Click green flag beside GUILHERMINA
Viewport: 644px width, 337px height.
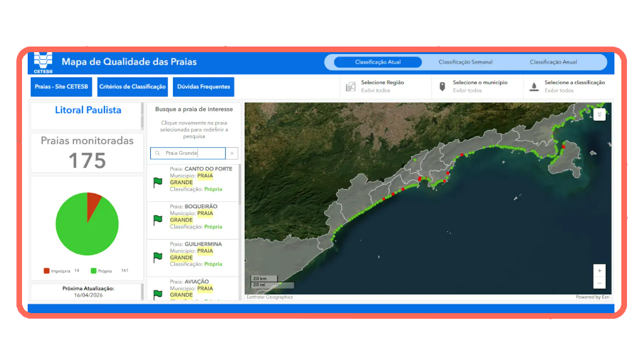[x=158, y=257]
